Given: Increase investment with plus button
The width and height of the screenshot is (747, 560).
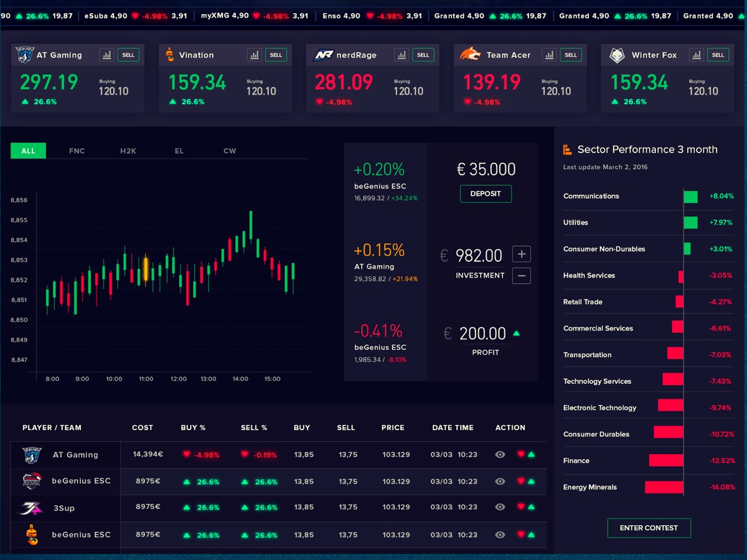Looking at the screenshot, I should pos(522,254).
